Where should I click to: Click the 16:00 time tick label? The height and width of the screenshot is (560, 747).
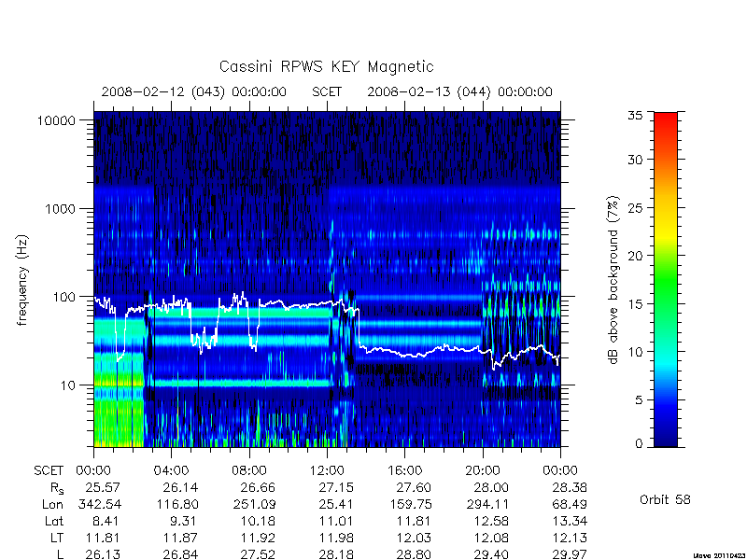click(x=404, y=471)
